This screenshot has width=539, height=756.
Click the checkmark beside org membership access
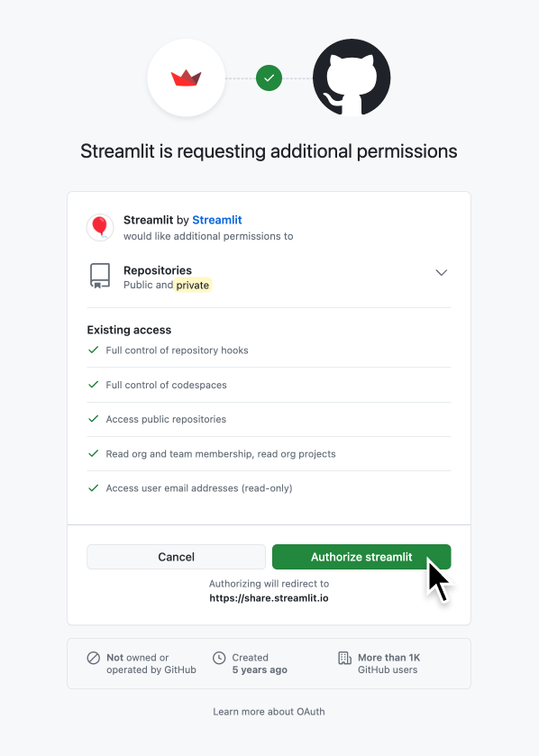[x=93, y=453]
